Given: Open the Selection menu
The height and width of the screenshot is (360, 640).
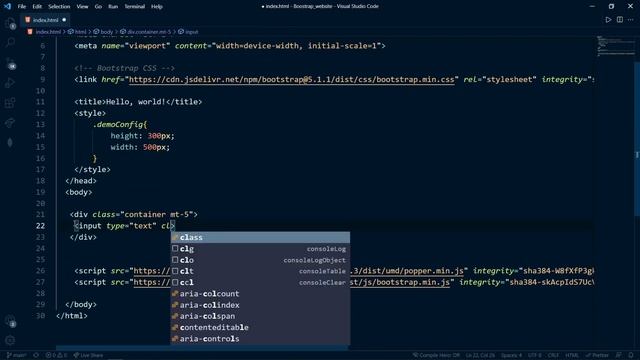Looking at the screenshot, I should click(x=59, y=7).
